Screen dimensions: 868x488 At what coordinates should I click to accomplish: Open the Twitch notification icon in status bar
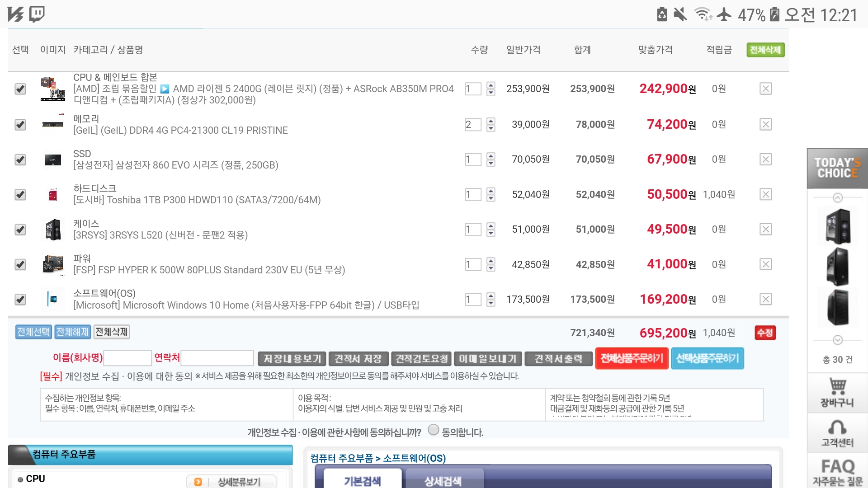tap(37, 14)
